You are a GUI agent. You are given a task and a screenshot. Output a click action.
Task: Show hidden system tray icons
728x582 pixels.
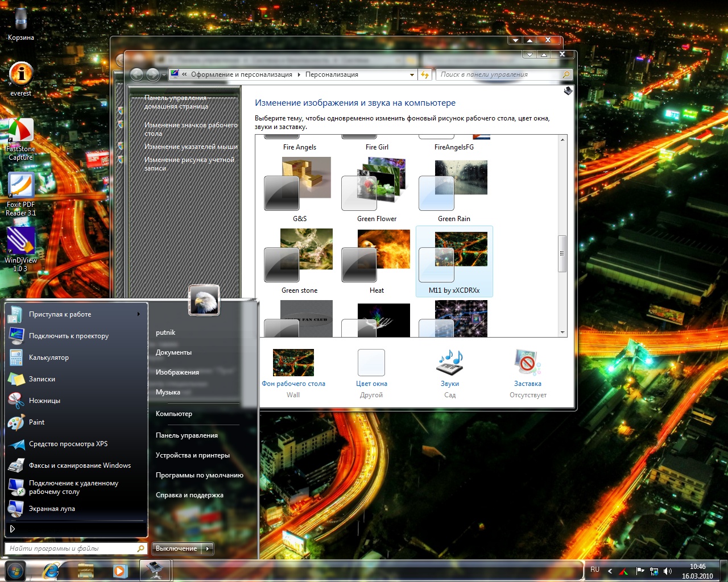[610, 571]
